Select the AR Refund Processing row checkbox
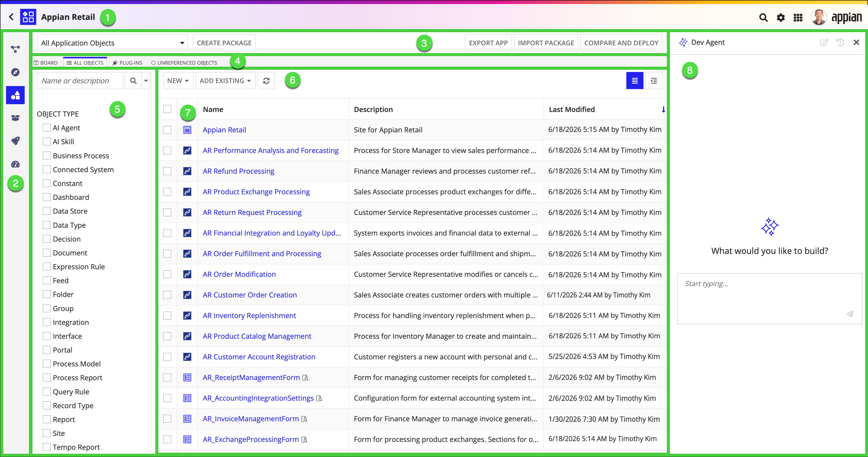This screenshot has height=457, width=868. [x=167, y=171]
